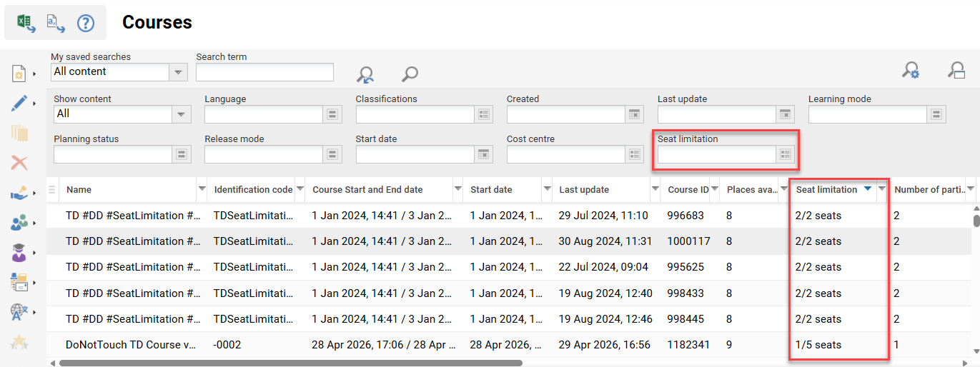Expand Show content dropdown
Screen dimensions: 980x367
[x=182, y=114]
